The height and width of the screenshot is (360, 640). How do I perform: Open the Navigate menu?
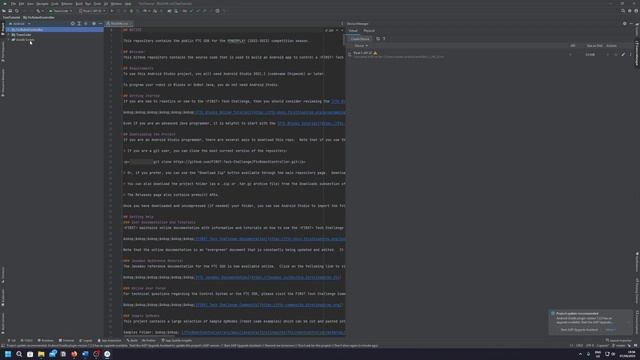[42, 4]
